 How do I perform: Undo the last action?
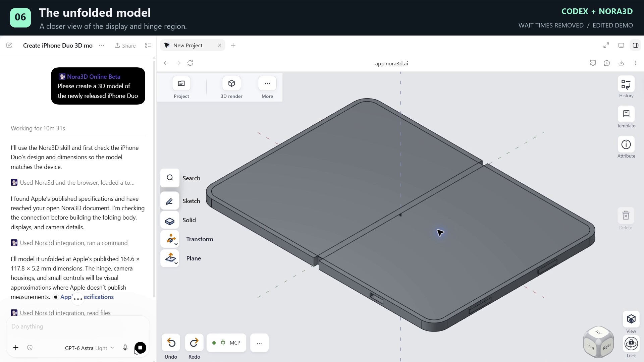(x=171, y=343)
